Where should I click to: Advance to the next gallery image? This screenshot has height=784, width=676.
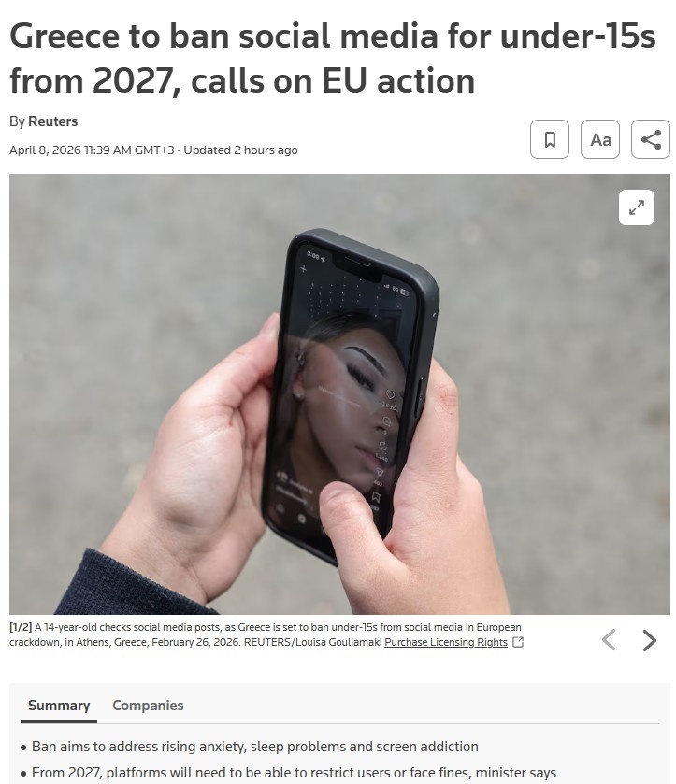[649, 639]
